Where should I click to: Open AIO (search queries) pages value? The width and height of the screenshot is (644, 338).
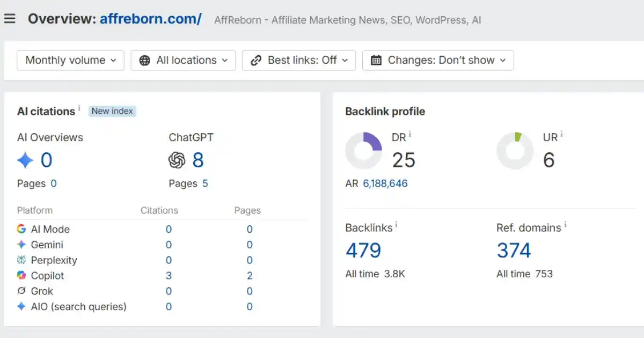(250, 307)
